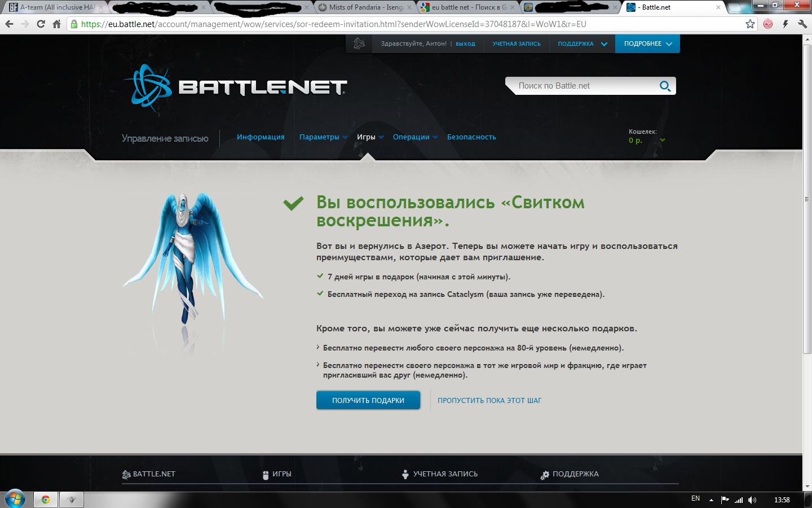
Task: Click the Battle.net favicon on the active tab
Action: [631, 7]
